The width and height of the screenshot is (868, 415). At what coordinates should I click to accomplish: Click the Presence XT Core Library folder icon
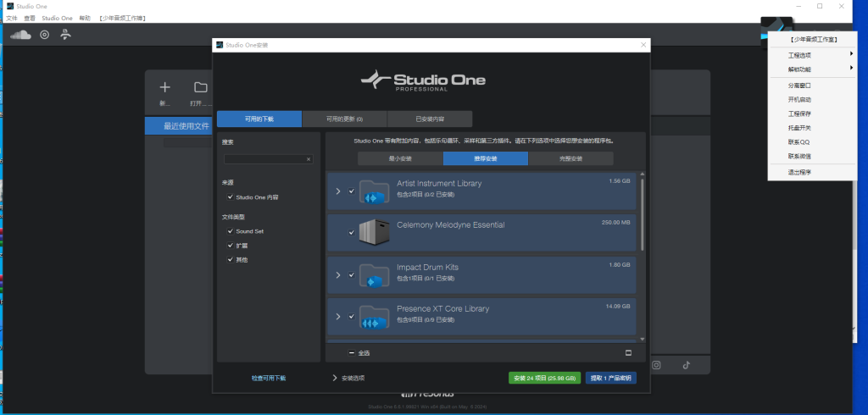tap(374, 317)
